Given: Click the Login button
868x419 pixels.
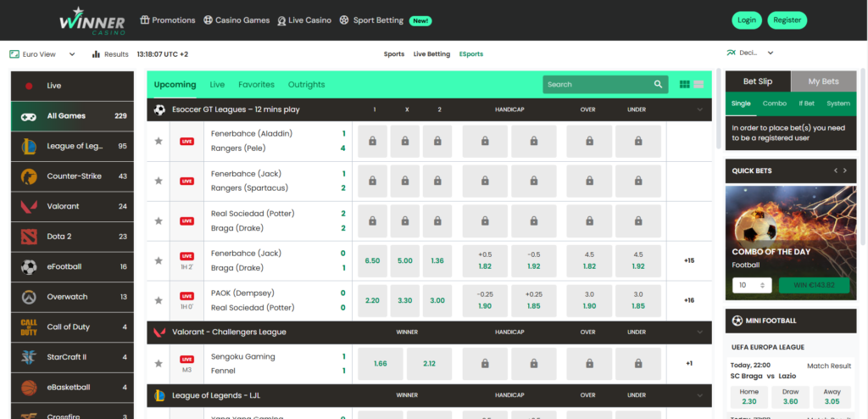Looking at the screenshot, I should pos(747,20).
